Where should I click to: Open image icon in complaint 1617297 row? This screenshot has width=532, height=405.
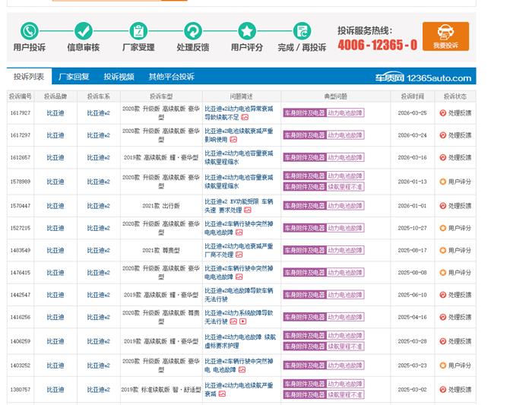pyautogui.click(x=233, y=139)
